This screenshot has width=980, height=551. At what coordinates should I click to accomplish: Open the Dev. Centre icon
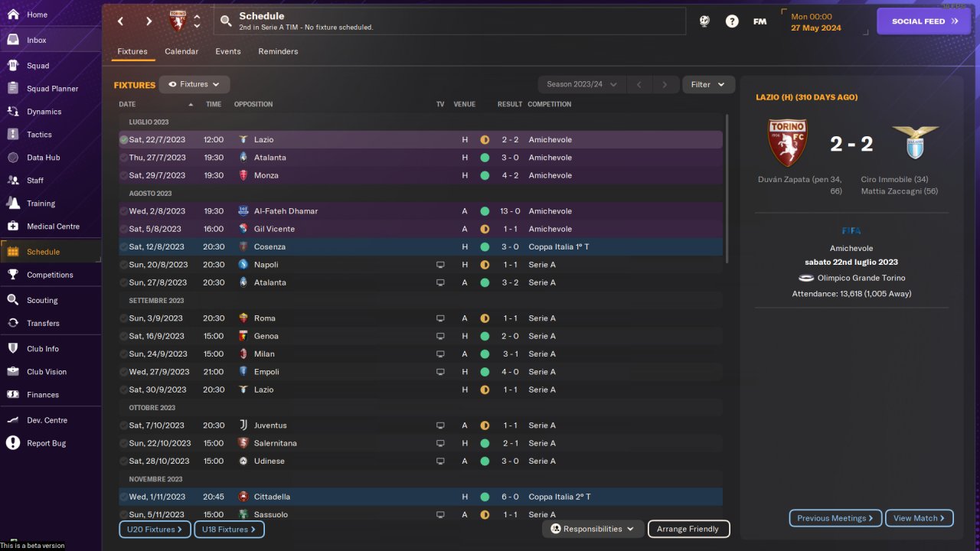point(13,420)
